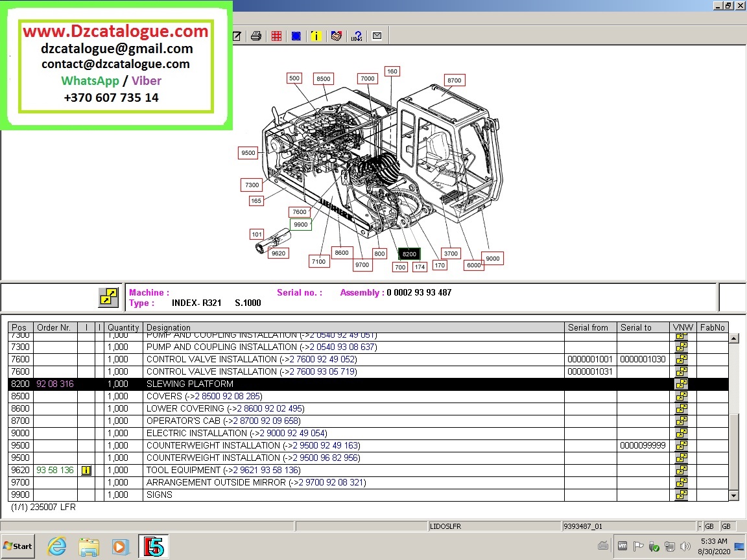Click the LIDOSLFR status bar entry

(x=495, y=526)
